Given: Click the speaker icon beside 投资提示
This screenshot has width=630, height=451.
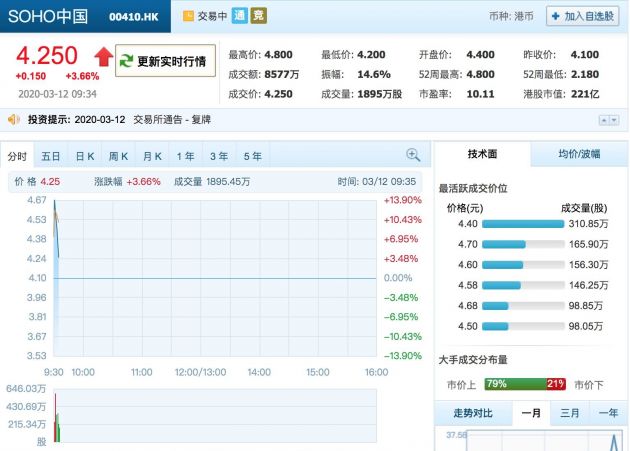Looking at the screenshot, I should (14, 119).
